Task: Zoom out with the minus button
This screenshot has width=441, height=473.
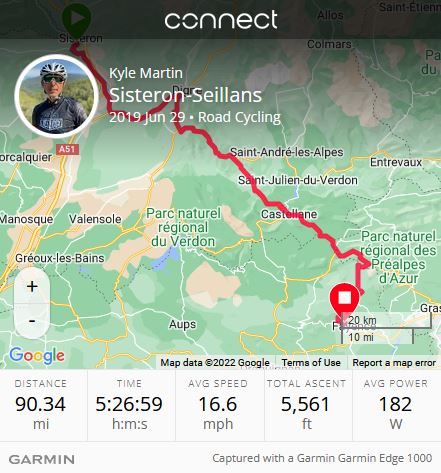Action: 32,321
